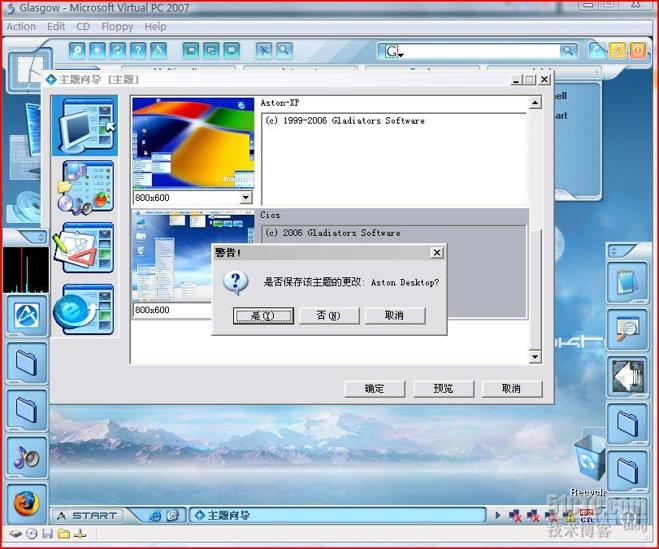Open the Action menu
This screenshot has height=549, width=659.
(21, 26)
